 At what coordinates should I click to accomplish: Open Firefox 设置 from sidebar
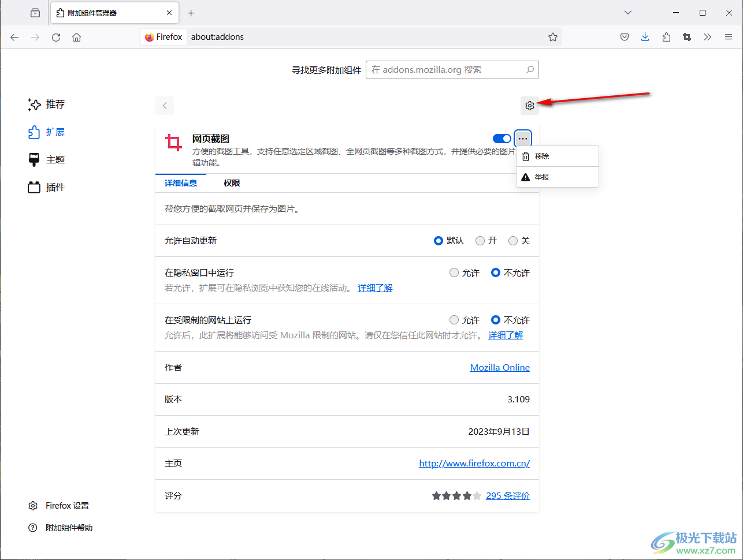tap(58, 506)
